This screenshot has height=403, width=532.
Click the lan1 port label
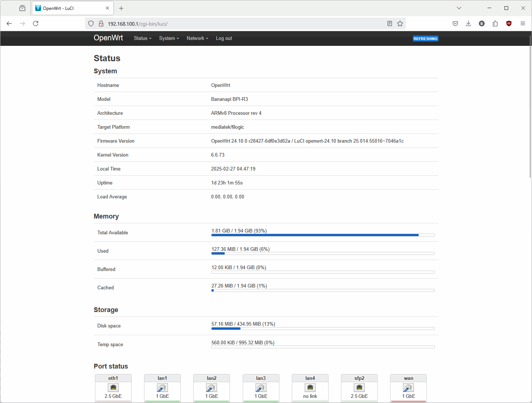tap(162, 378)
